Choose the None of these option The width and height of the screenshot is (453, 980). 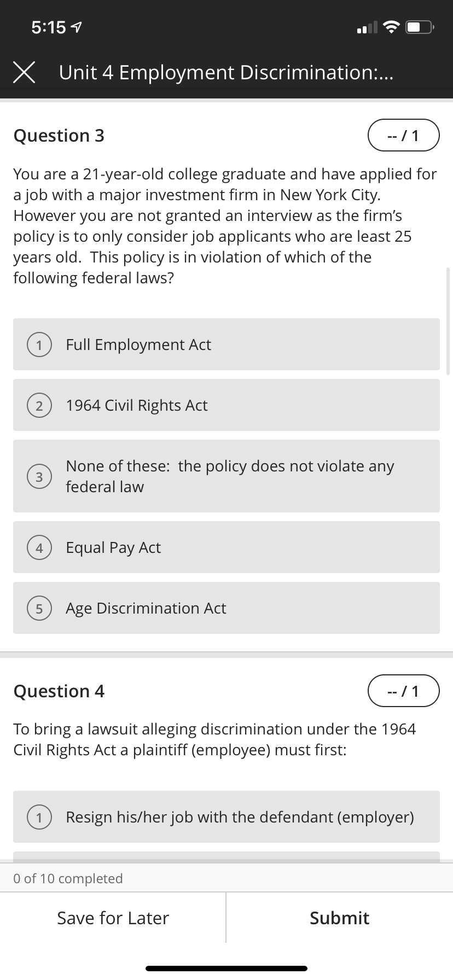[x=226, y=476]
